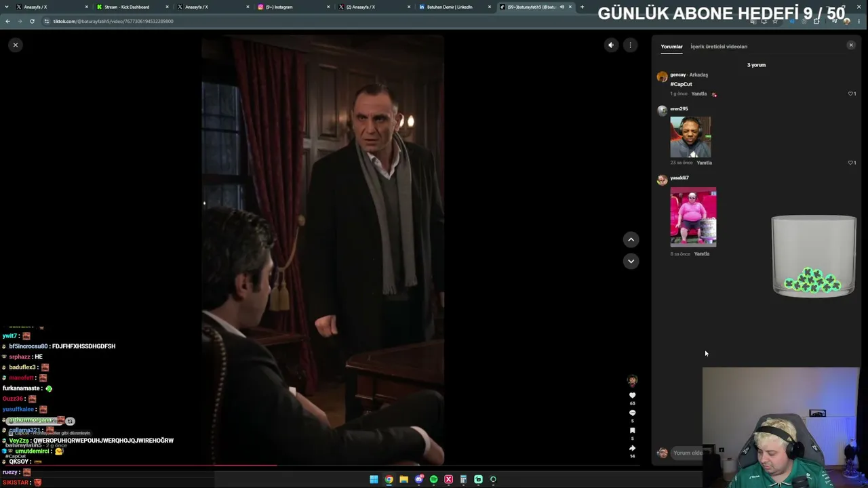Switch to the first Anasayfa / X tab
This screenshot has height=488, width=868.
(x=53, y=7)
